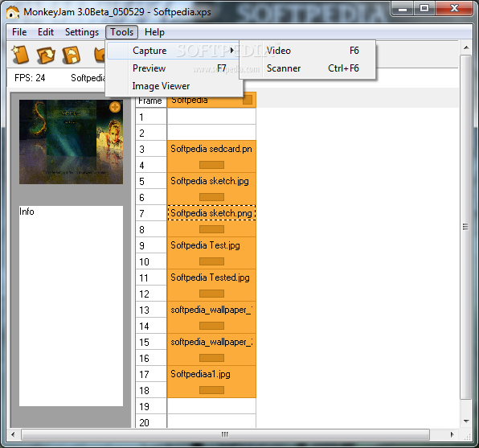The width and height of the screenshot is (479, 448).
Task: Select the Softpedia Tested.jpg cell
Action: (211, 277)
